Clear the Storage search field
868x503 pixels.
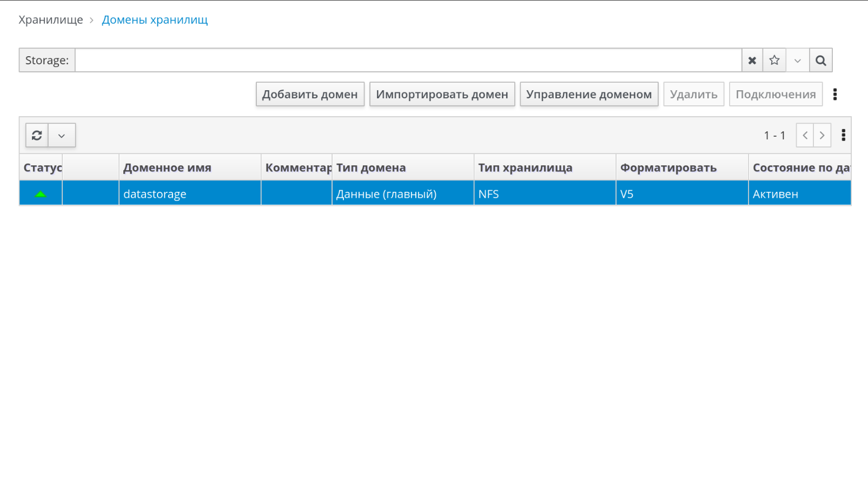coord(752,61)
